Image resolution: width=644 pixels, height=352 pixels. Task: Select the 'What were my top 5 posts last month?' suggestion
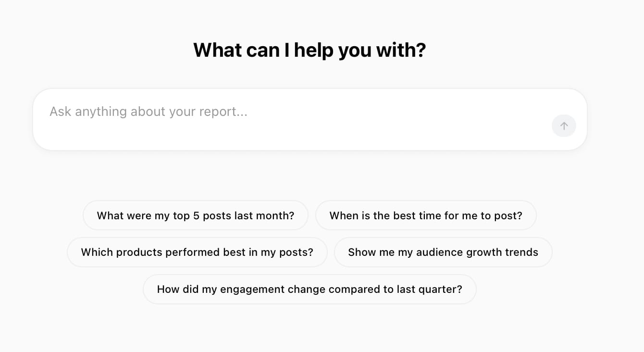tap(195, 215)
